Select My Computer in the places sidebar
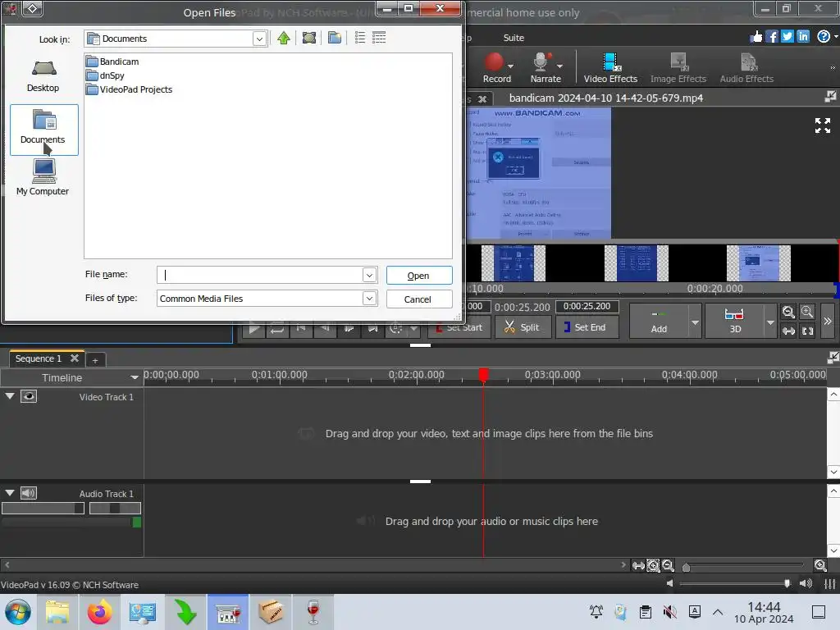 point(43,178)
